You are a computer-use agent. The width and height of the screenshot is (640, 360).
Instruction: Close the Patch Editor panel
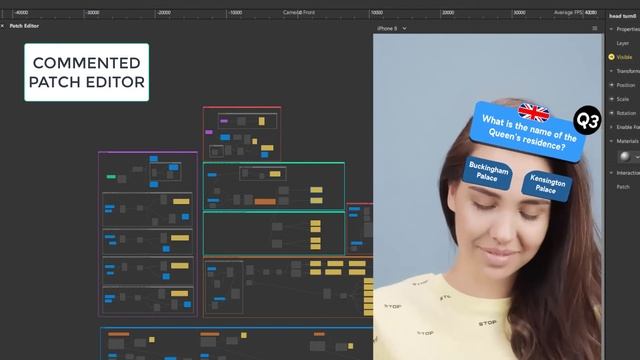point(2,26)
